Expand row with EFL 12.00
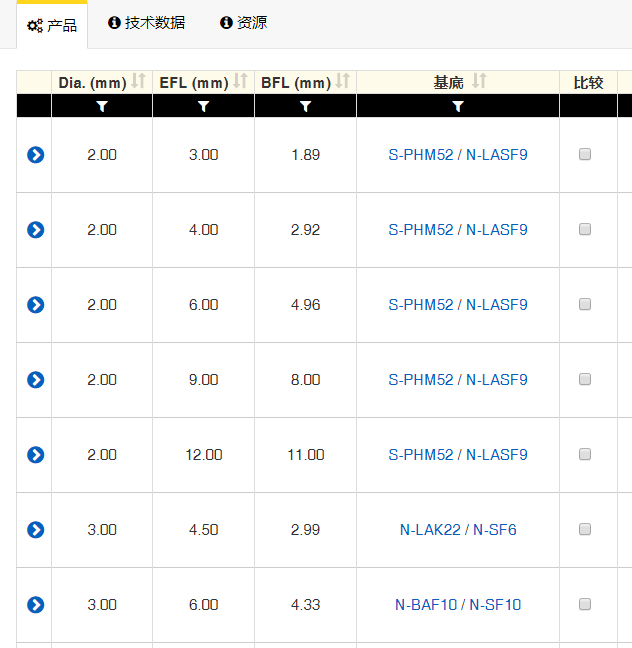The image size is (632, 648). pyautogui.click(x=36, y=455)
